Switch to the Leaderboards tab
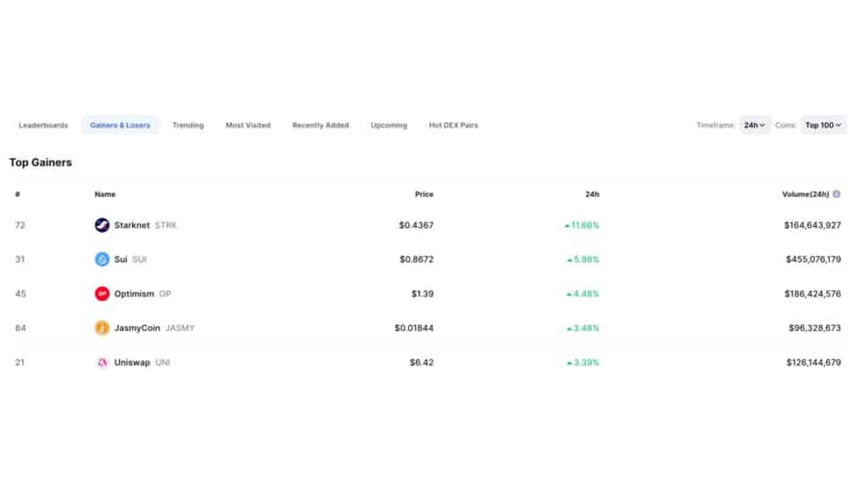This screenshot has width=868, height=489. point(43,125)
